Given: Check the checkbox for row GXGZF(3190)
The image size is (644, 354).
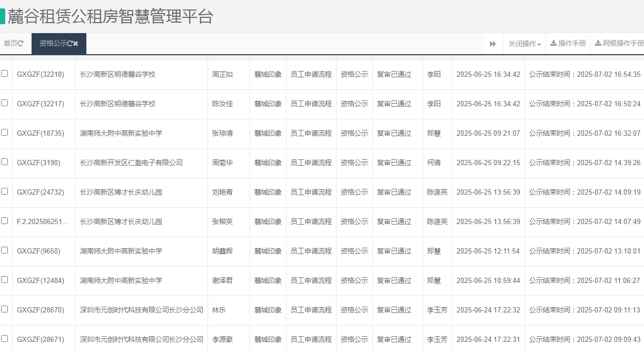Looking at the screenshot, I should (x=5, y=163).
